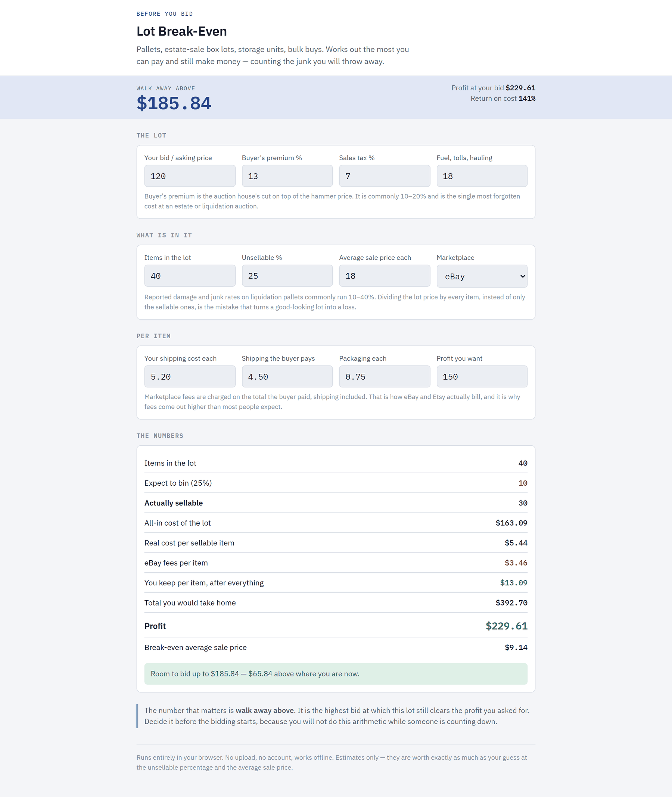The image size is (672, 797).
Task: Click the Room to bid up to $185.84 notice
Action: (x=336, y=673)
